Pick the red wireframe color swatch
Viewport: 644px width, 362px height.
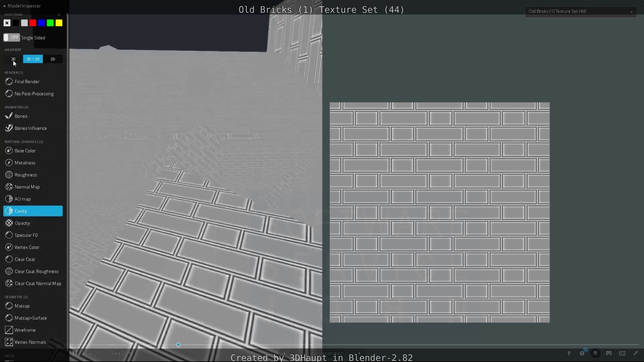pyautogui.click(x=33, y=23)
